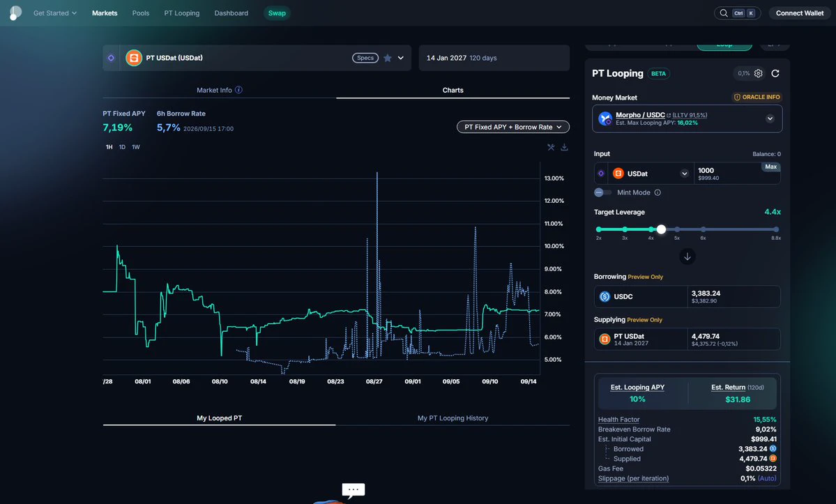836x504 pixels.
Task: Click the chain icon beside PT USDat
Action: coord(111,58)
